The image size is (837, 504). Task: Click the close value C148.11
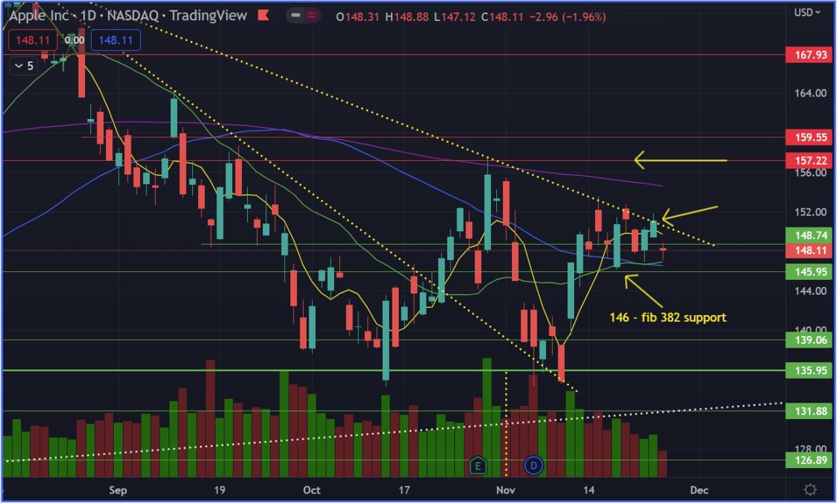502,16
